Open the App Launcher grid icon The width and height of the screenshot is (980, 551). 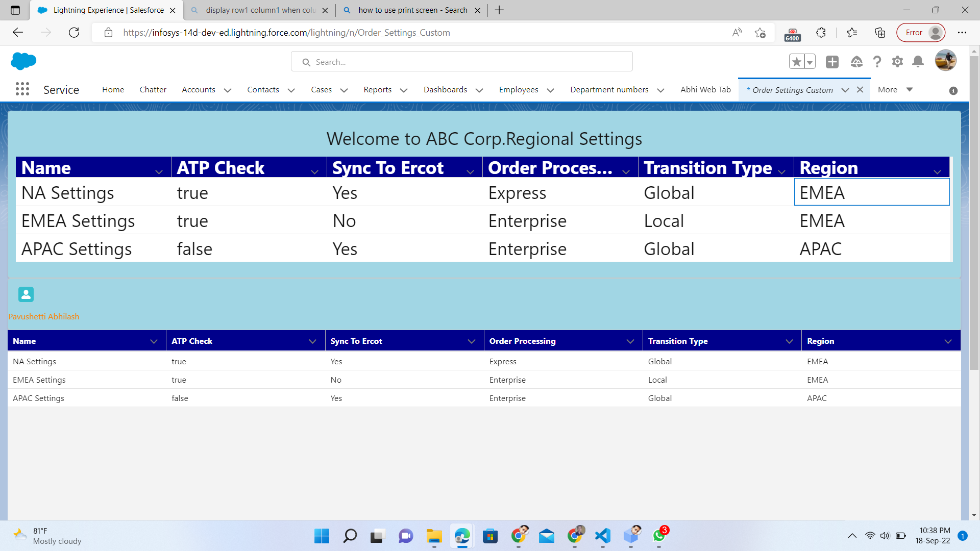click(22, 89)
